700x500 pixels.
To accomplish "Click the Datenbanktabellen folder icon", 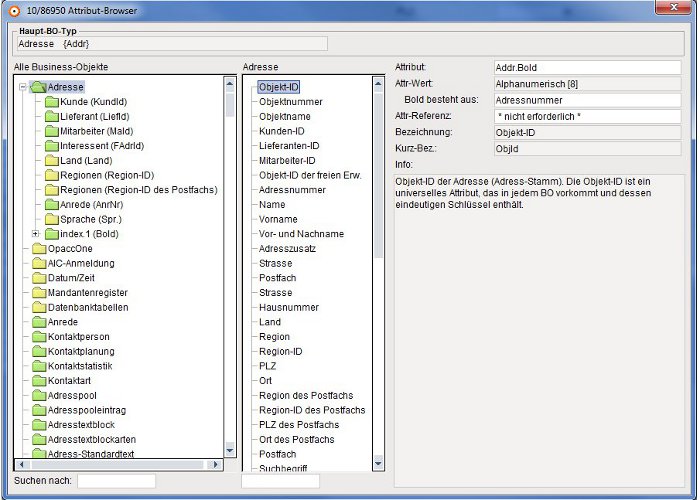I will tap(39, 308).
